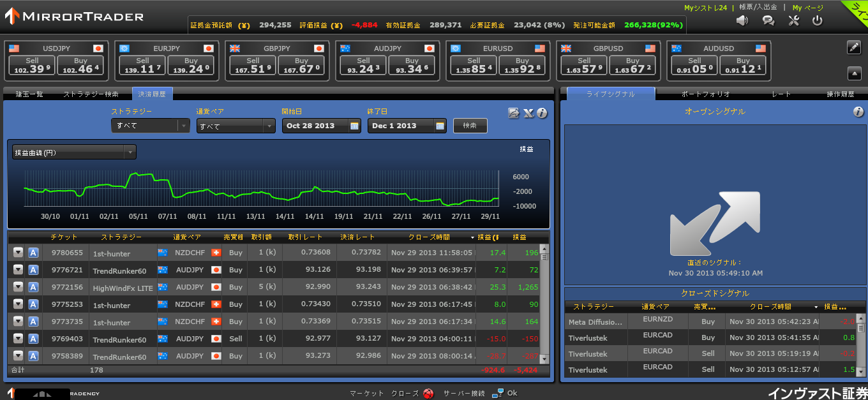Click the A icon for ticket 9773735
This screenshot has width=868, height=400.
[x=34, y=322]
